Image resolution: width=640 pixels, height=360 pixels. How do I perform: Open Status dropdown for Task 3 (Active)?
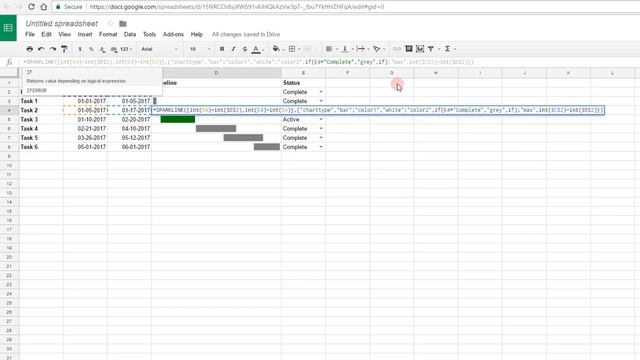point(321,120)
